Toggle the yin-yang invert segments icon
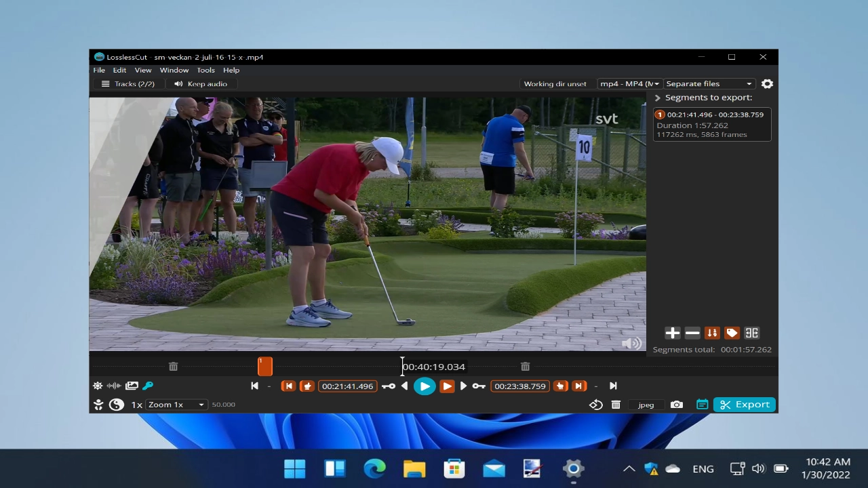 (117, 405)
